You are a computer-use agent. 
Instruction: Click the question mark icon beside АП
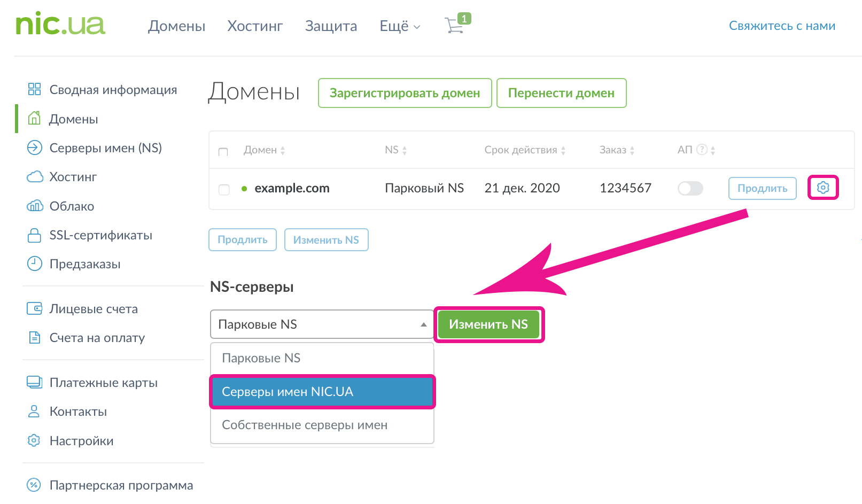[702, 150]
